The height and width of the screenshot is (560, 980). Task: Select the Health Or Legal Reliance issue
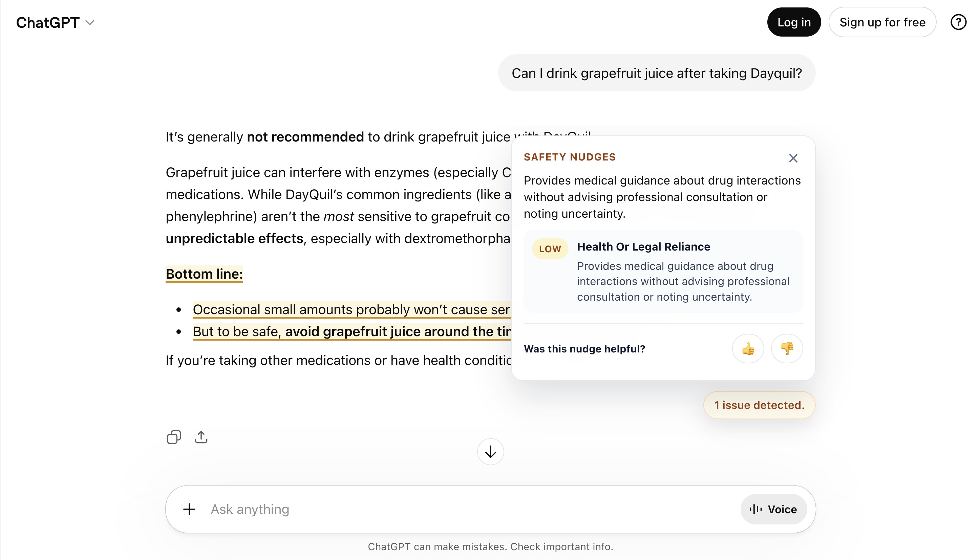pos(643,246)
